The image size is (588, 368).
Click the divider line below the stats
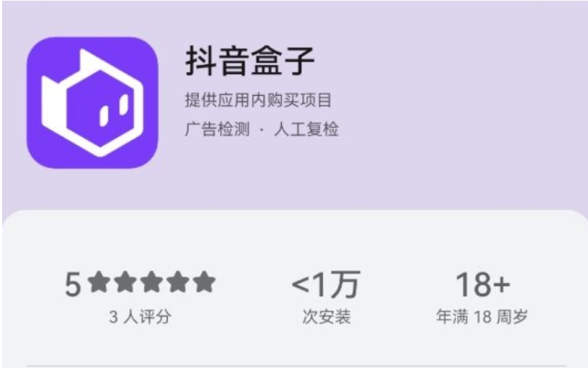294,365
